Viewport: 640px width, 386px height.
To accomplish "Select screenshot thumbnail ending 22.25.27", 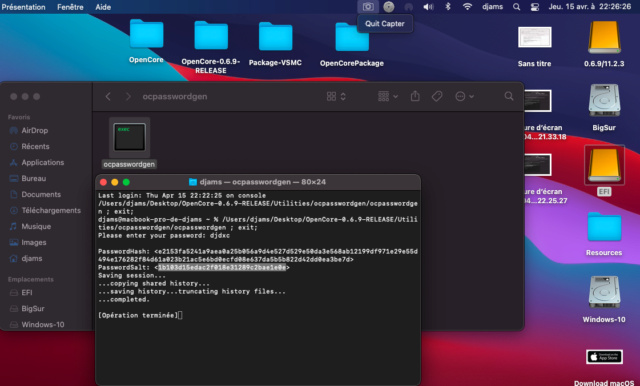I will pyautogui.click(x=538, y=164).
